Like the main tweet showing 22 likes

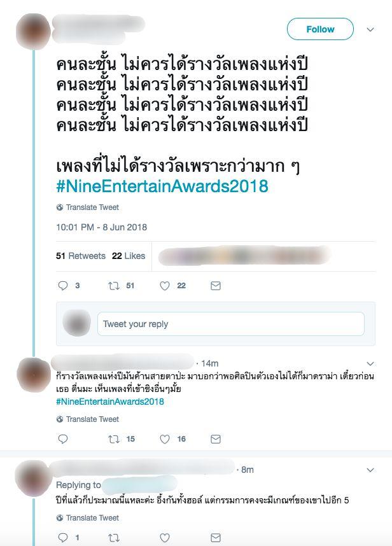(x=165, y=286)
